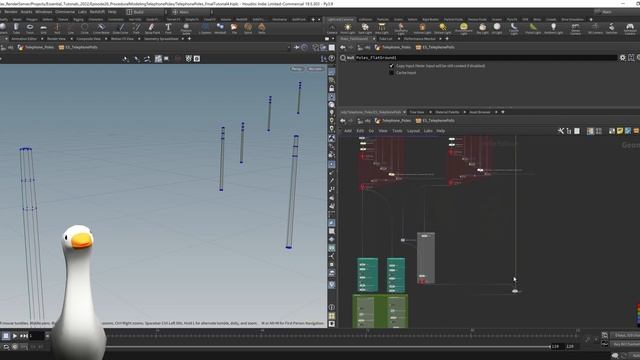640x360 pixels.
Task: Open left shelf set options arrow
Action: (x=319, y=20)
